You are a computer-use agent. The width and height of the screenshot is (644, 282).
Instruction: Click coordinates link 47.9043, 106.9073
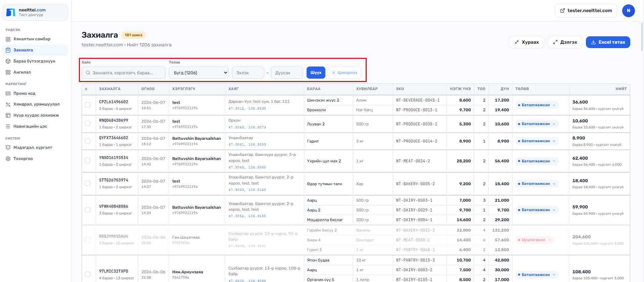tap(247, 127)
